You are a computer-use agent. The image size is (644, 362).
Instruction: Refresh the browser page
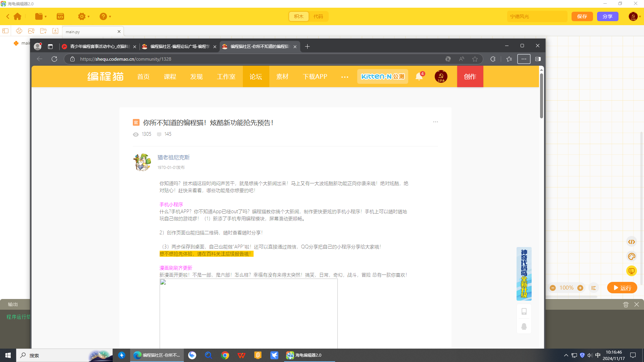coord(54,59)
